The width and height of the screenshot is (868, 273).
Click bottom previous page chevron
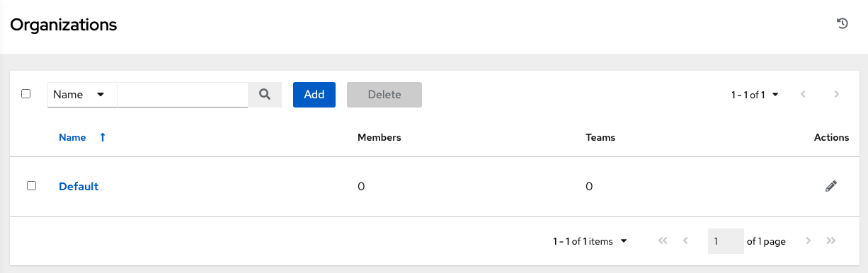coord(685,241)
